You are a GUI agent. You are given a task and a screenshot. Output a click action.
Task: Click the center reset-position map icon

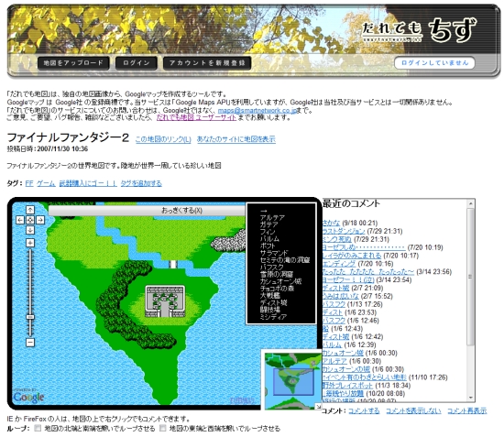pos(30,220)
